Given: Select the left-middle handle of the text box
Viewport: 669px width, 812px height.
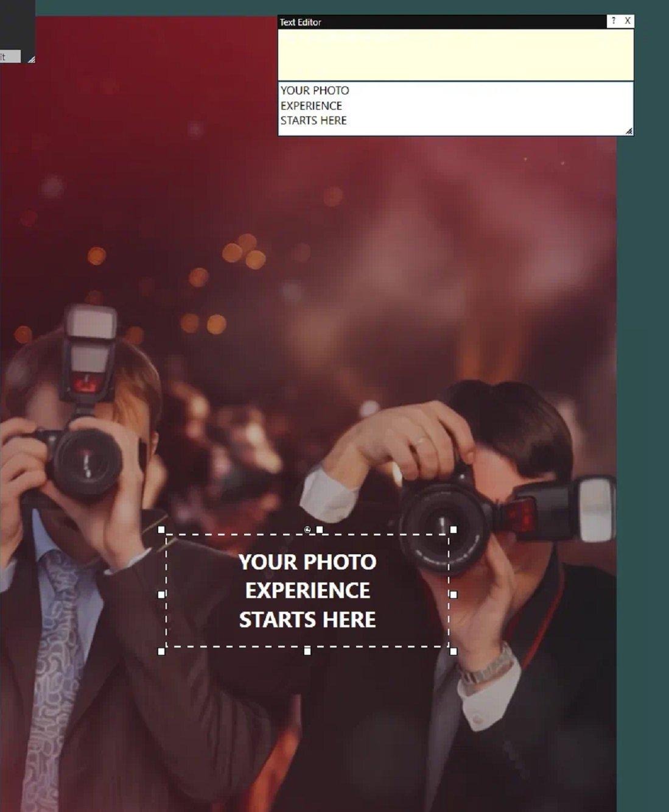Looking at the screenshot, I should [161, 594].
